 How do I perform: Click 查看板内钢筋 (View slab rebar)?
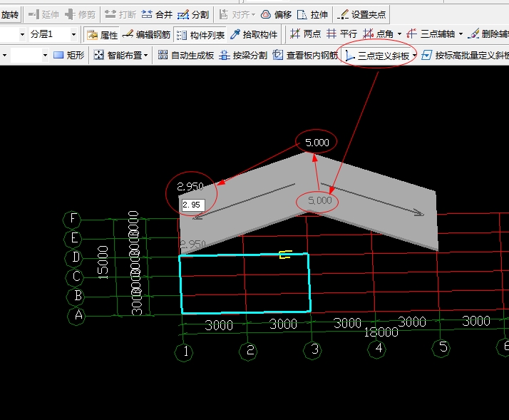coord(305,55)
